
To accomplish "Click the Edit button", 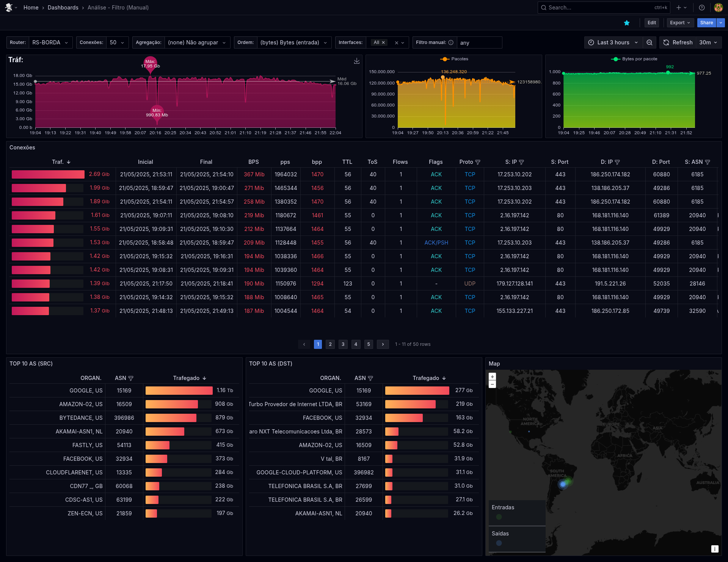I will point(652,23).
